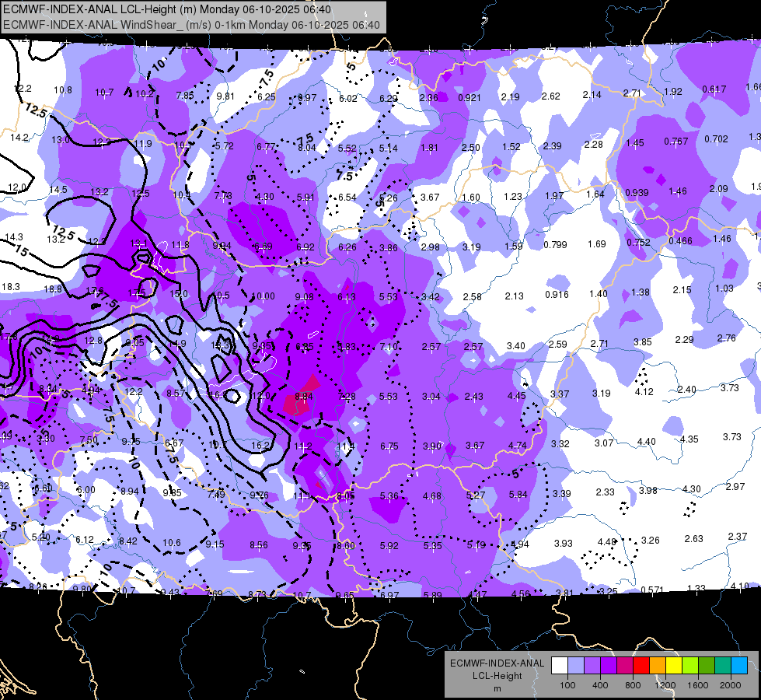The width and height of the screenshot is (761, 700).
Task: Click the wind shear value 1.03
Action: 724,289
